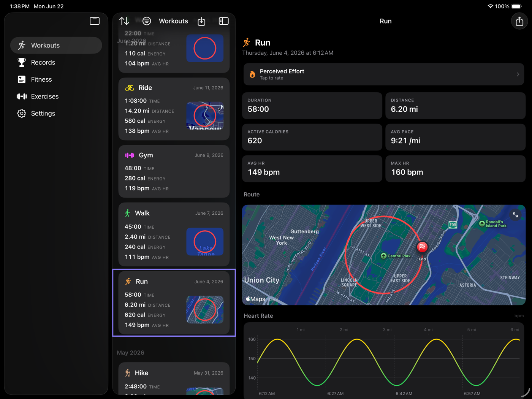Image resolution: width=532 pixels, height=399 pixels.
Task: Tap the date Thursday, June 4, 2026 text
Action: pos(288,53)
